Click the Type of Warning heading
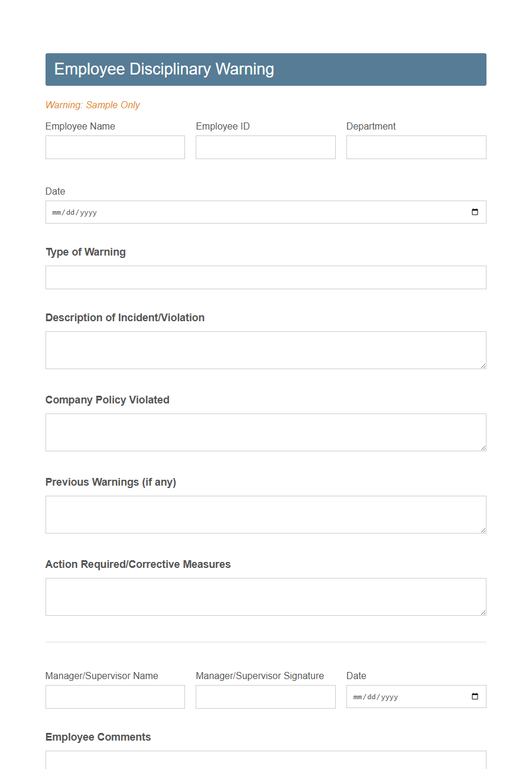This screenshot has height=769, width=532. 86,251
